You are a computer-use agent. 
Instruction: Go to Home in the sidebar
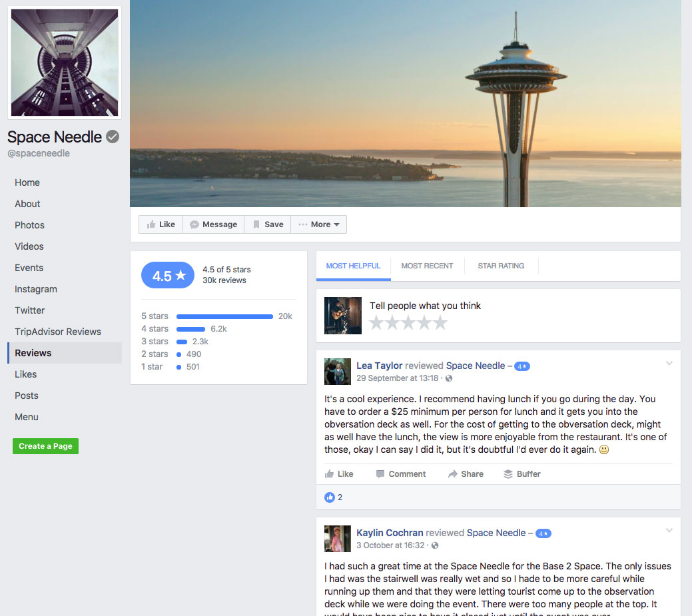coord(27,182)
